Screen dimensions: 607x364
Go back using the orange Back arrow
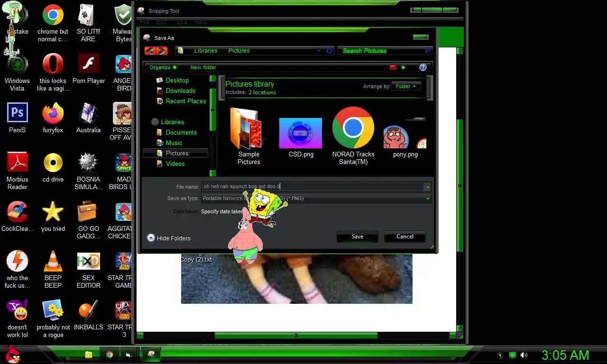coord(150,51)
